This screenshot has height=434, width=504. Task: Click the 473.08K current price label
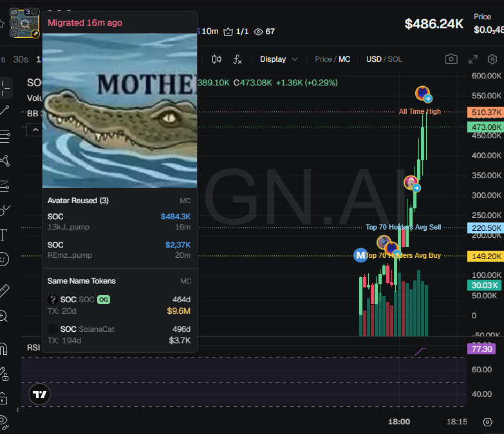coord(485,127)
